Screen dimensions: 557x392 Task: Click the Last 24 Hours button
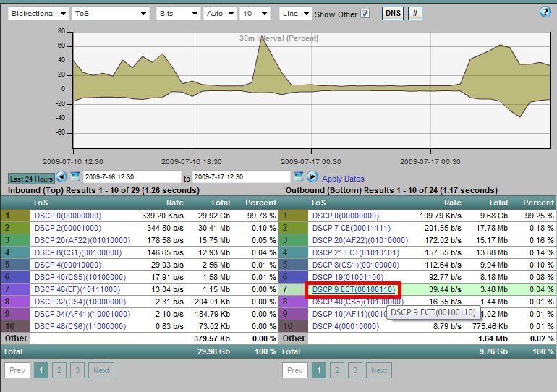pyautogui.click(x=31, y=179)
